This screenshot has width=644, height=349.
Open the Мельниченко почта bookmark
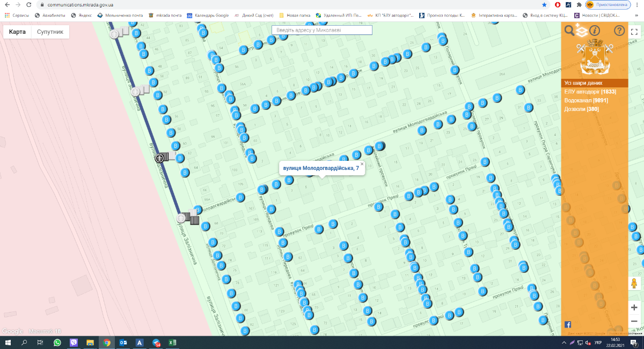120,15
